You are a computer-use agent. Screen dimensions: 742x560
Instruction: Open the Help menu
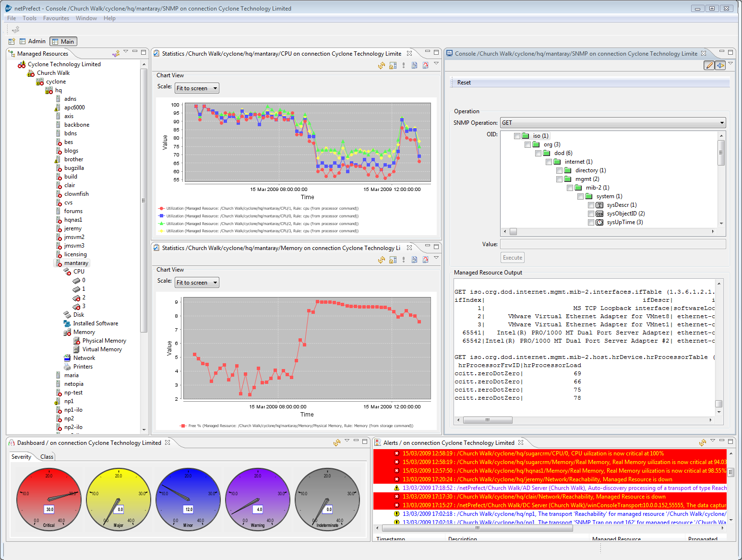pyautogui.click(x=110, y=18)
